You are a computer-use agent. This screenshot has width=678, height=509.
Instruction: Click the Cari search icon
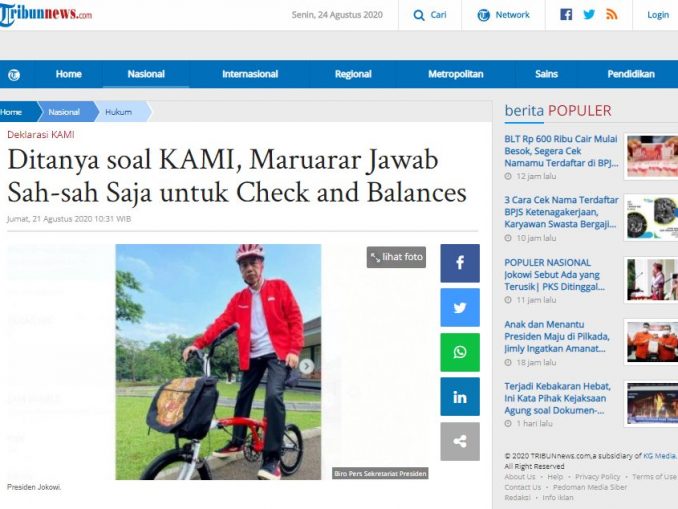(x=419, y=15)
